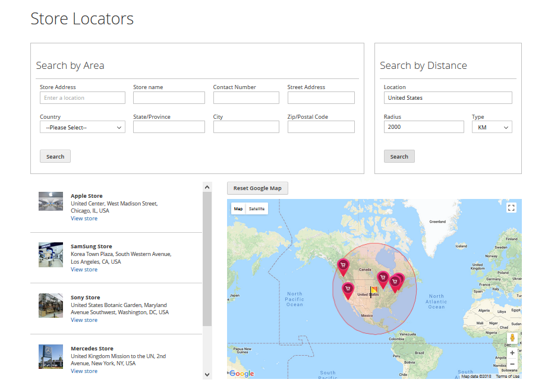Select the store marker near Chicago
Image resolution: width=548 pixels, height=392 pixels.
383,278
